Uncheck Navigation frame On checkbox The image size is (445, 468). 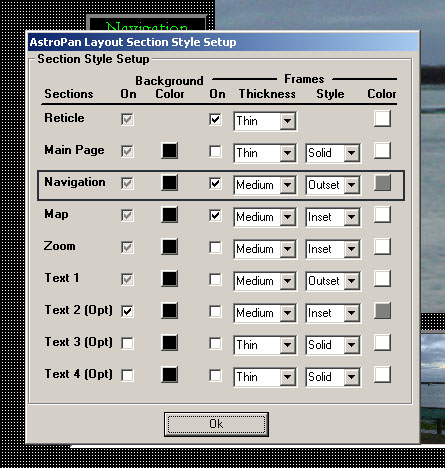[215, 183]
